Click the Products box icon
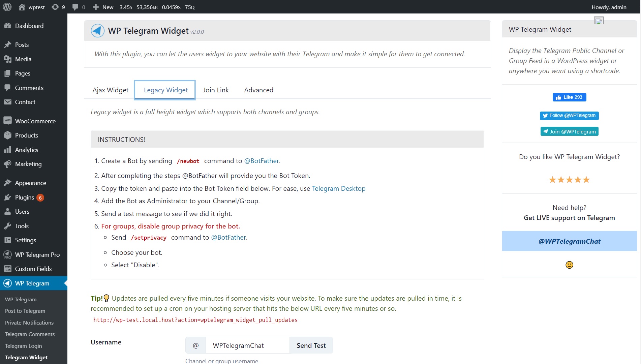This screenshot has height=364, width=641. click(7, 135)
